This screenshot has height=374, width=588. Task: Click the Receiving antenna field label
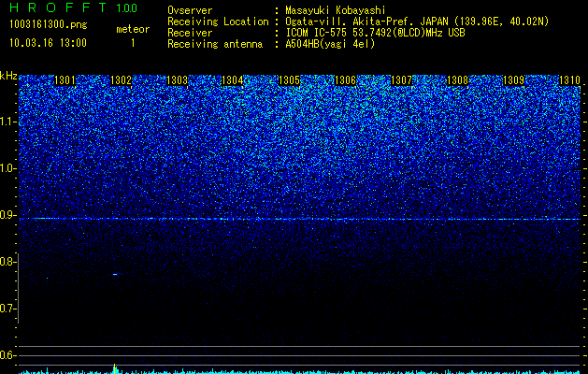[x=215, y=44]
